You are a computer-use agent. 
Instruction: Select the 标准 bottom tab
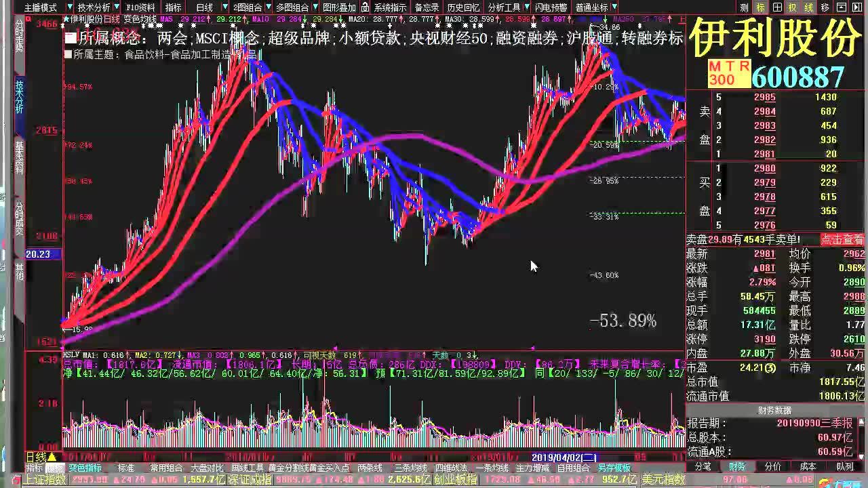126,468
